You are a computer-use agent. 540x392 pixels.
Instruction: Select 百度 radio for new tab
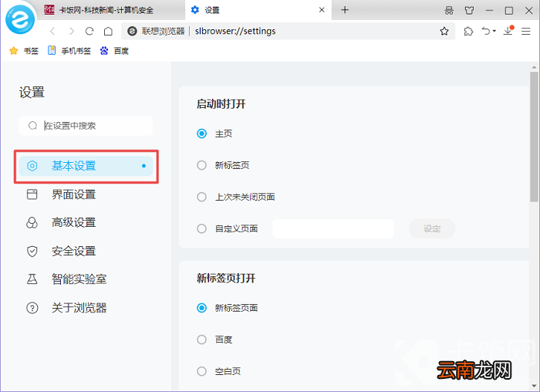(x=202, y=340)
